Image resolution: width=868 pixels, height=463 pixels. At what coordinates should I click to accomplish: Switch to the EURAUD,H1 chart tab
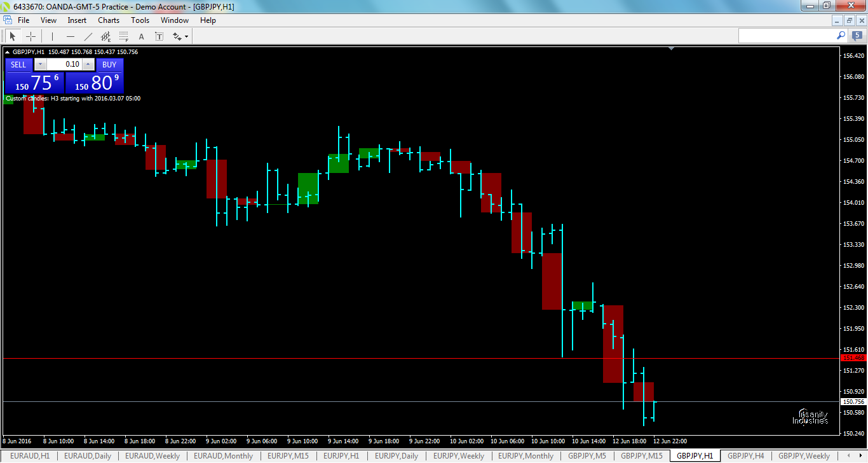pyautogui.click(x=30, y=456)
